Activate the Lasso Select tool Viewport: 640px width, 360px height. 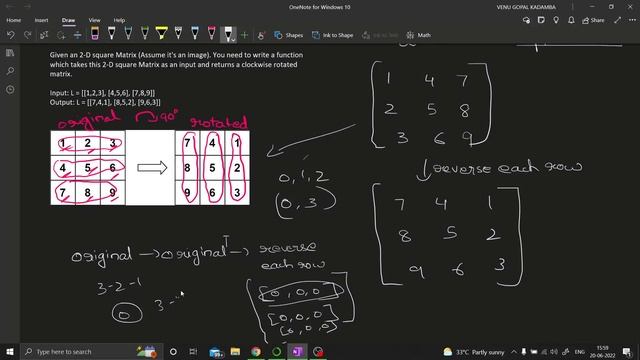coord(61,35)
